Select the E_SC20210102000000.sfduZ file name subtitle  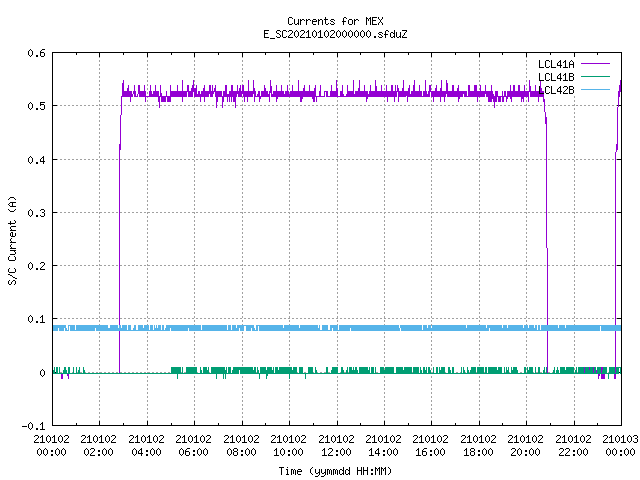pyautogui.click(x=335, y=34)
